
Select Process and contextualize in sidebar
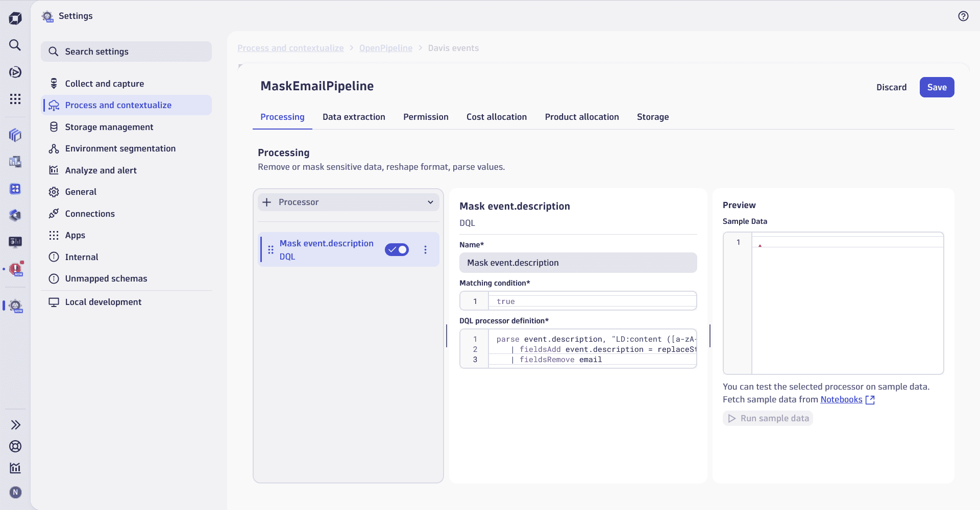126,105
